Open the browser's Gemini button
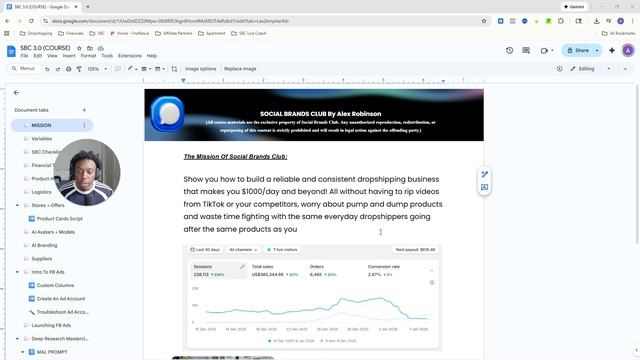 [574, 7]
